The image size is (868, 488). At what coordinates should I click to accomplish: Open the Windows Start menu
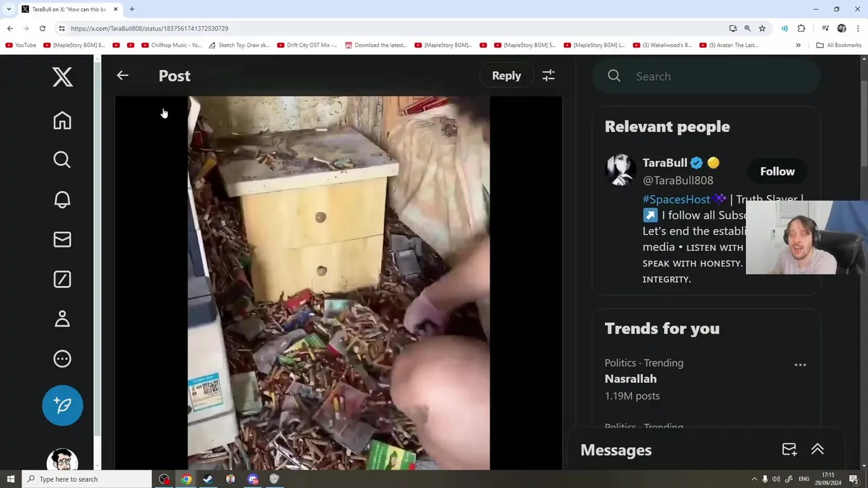[10, 479]
